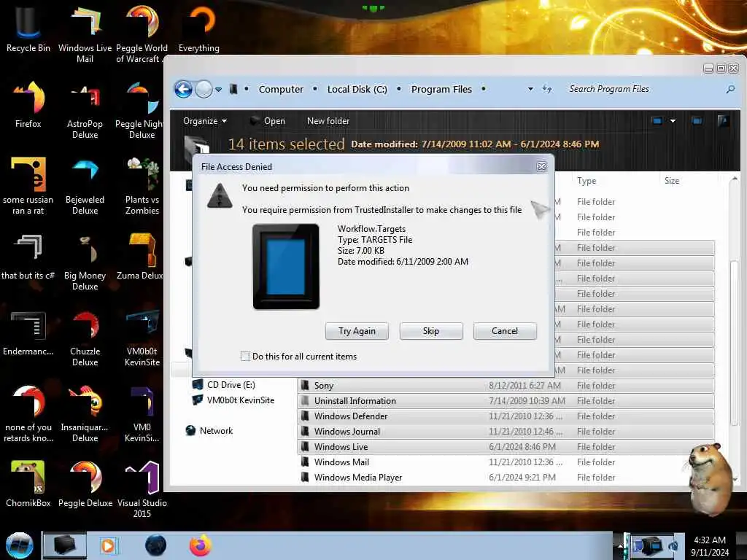Launch Windows Live Mail desktop shortcut

(85, 34)
